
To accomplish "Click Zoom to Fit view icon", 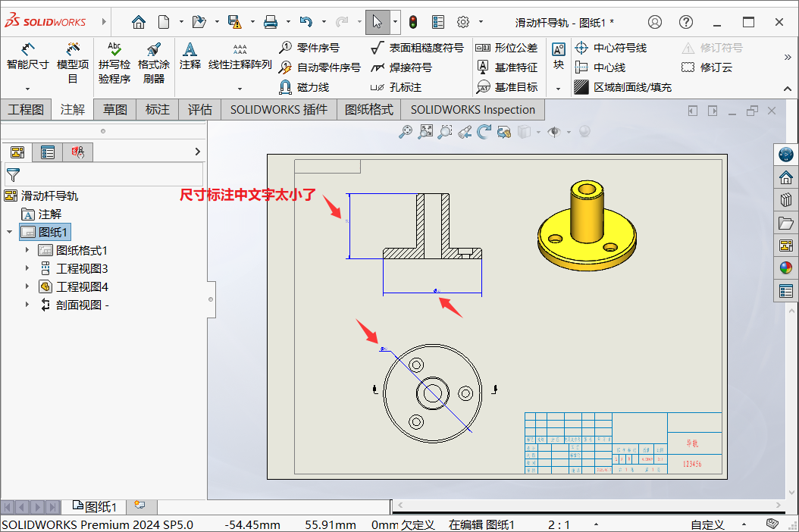I will click(405, 132).
